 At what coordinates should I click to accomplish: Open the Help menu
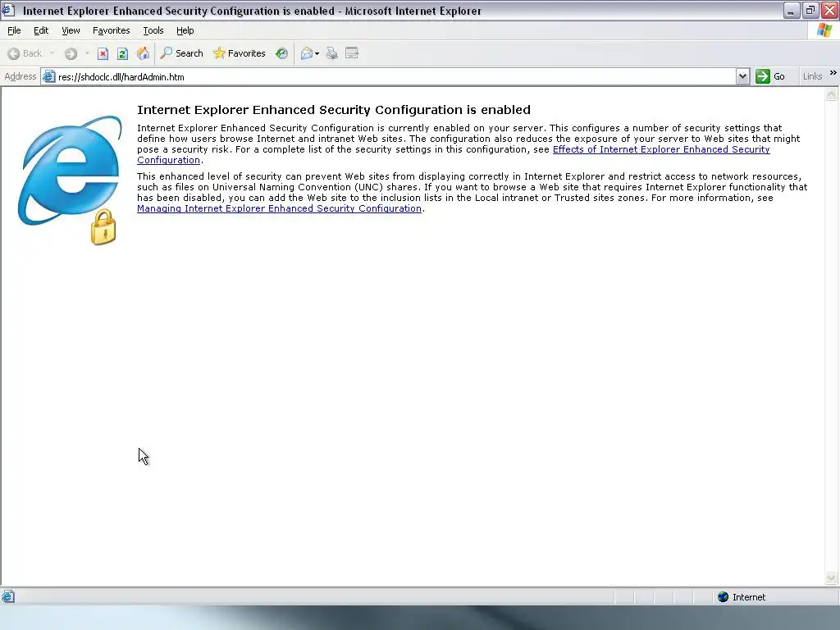pos(185,30)
